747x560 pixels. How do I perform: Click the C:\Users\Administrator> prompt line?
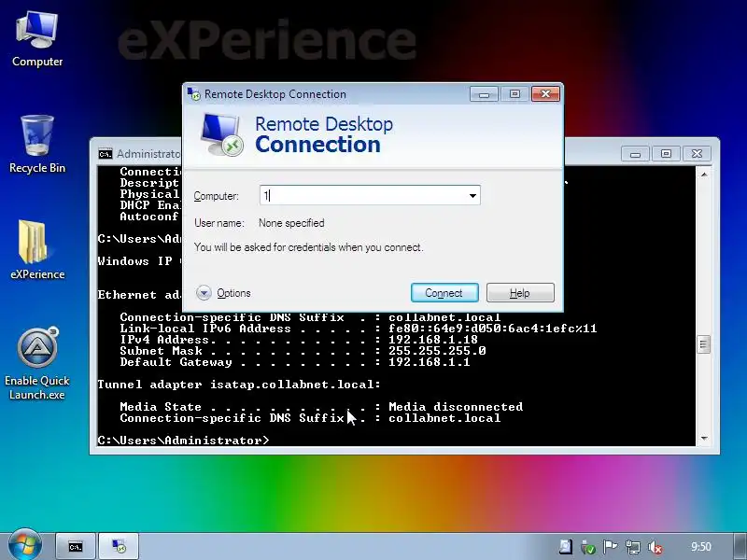[x=183, y=441]
